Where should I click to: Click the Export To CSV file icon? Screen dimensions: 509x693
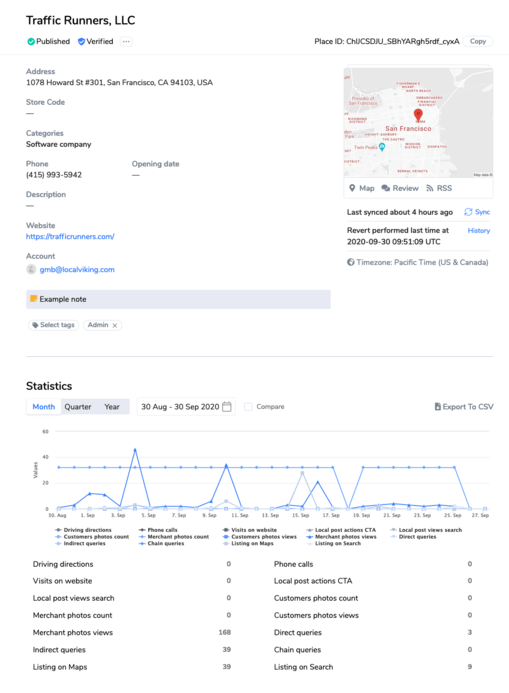point(437,407)
